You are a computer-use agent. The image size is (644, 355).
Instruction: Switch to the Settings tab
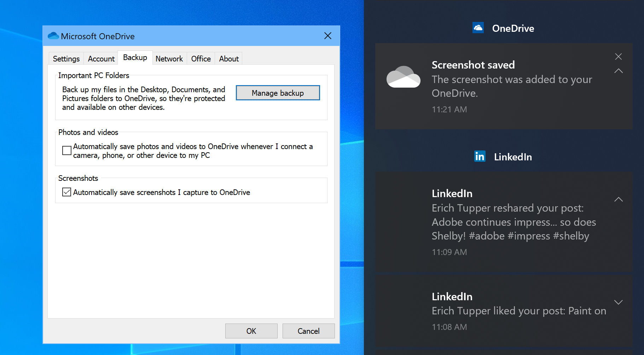coord(66,59)
